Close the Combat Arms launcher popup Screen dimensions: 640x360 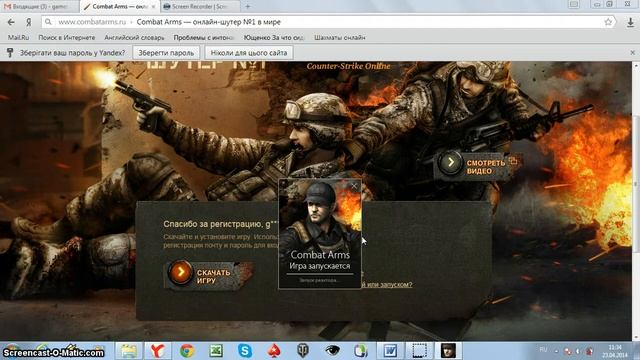(x=354, y=187)
